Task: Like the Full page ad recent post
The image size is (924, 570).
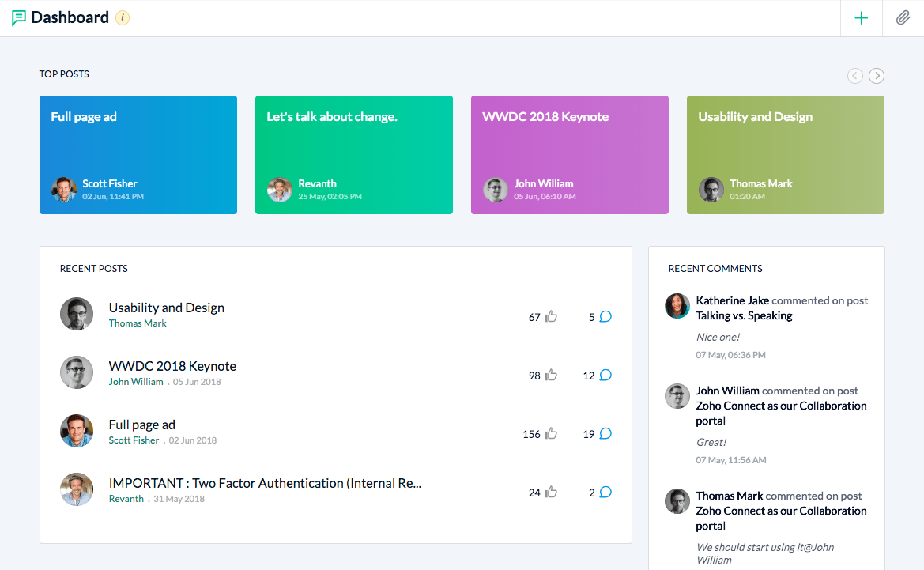Action: 551,433
